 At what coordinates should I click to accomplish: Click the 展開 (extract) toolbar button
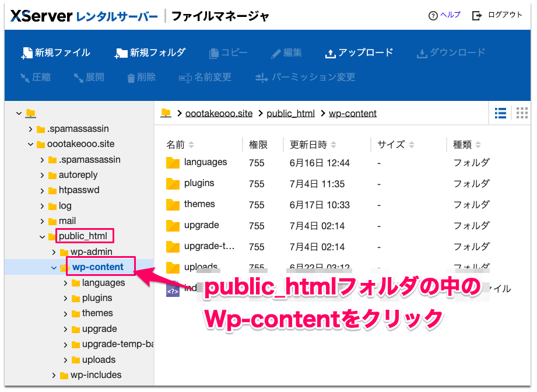coord(89,77)
